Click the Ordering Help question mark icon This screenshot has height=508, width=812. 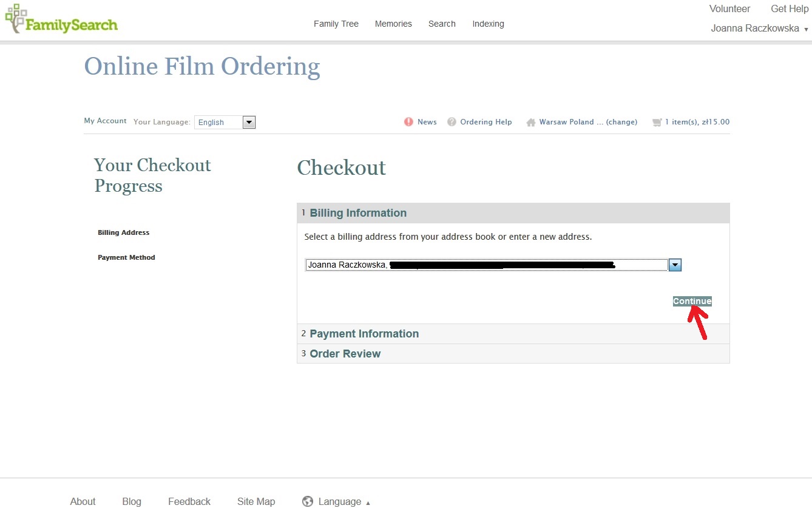(452, 122)
